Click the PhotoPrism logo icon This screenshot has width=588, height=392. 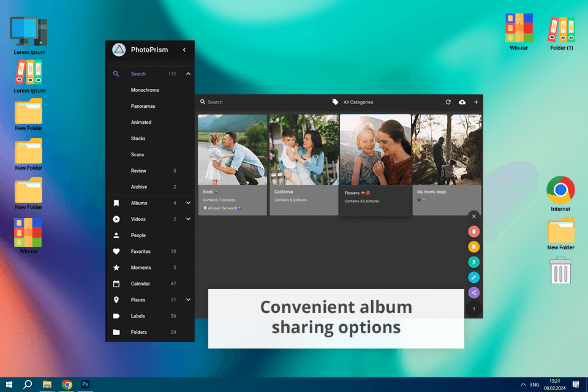119,50
